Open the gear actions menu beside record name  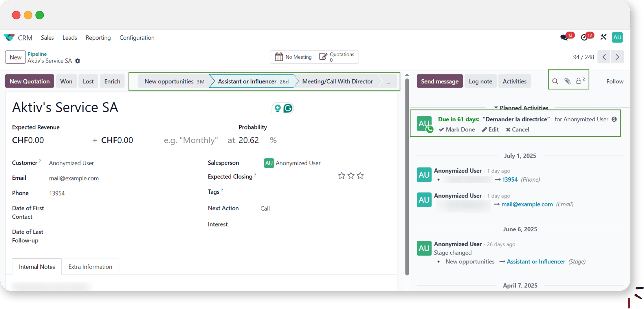78,61
